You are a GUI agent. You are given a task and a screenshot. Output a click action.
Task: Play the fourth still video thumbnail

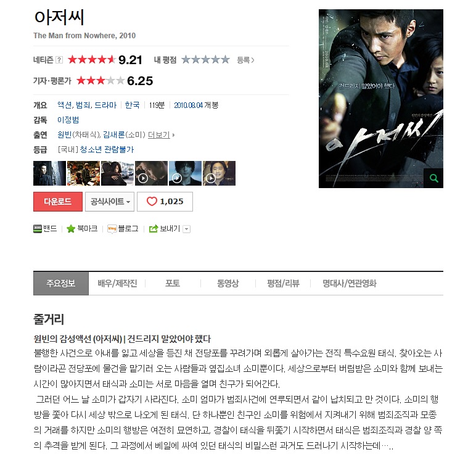click(x=151, y=173)
